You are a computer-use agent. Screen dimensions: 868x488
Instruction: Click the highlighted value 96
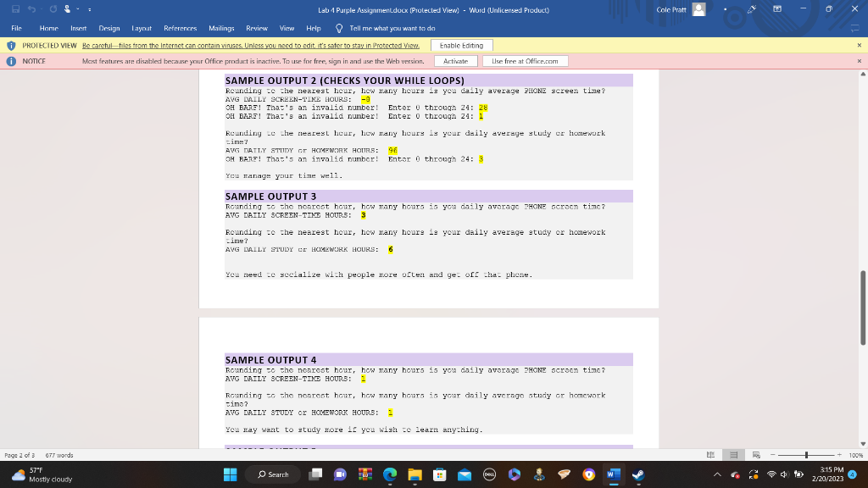point(392,150)
